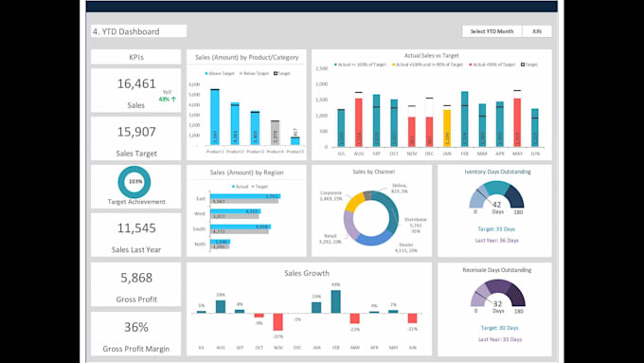The height and width of the screenshot is (363, 644).
Task: Click the 5,868 Gross Profit value
Action: (136, 278)
